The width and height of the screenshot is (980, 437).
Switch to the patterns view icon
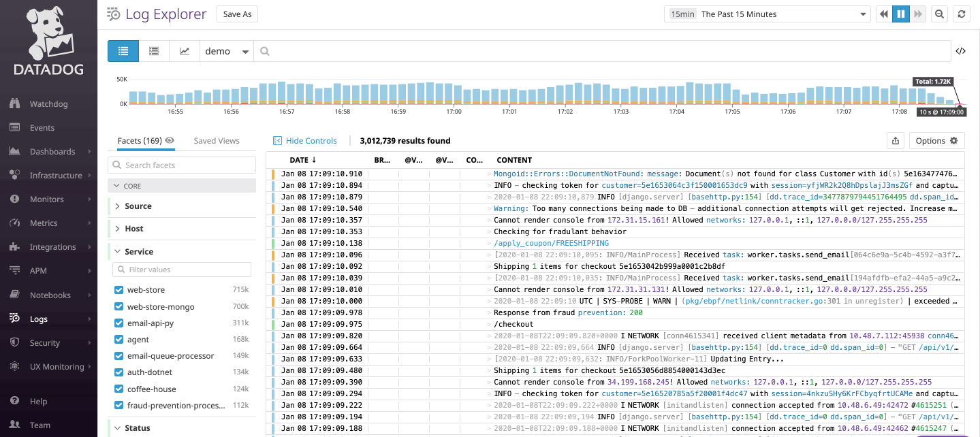coord(154,51)
